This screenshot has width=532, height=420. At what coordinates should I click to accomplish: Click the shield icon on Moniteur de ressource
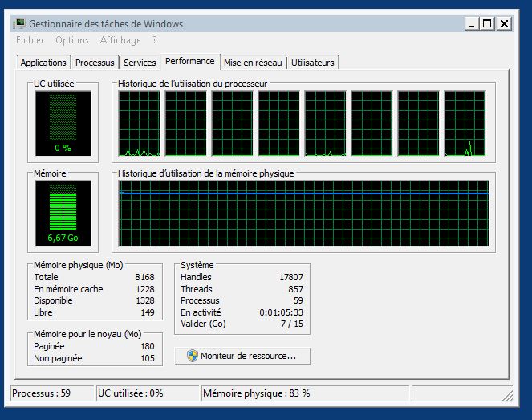[x=192, y=356]
